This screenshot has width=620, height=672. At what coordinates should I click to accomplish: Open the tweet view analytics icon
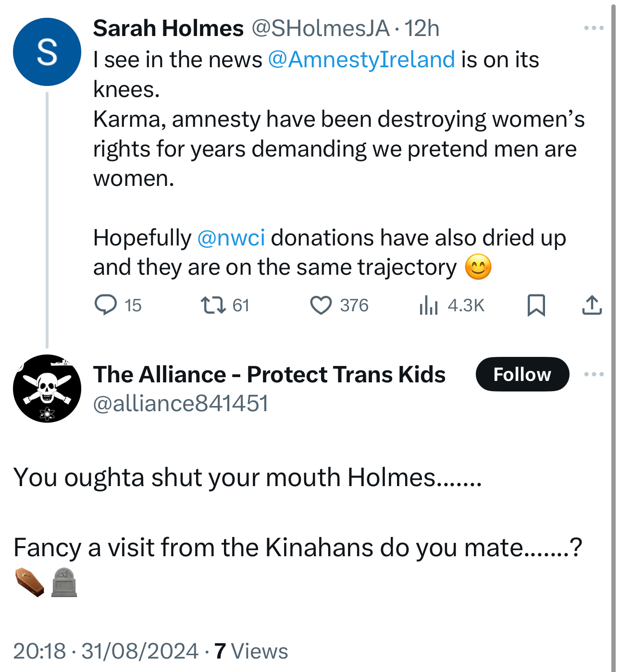coord(428,305)
